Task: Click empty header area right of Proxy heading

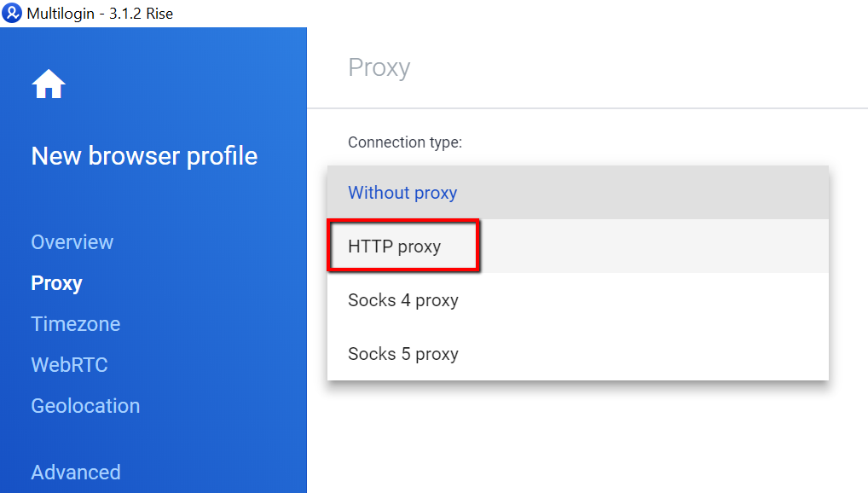Action: (637, 68)
